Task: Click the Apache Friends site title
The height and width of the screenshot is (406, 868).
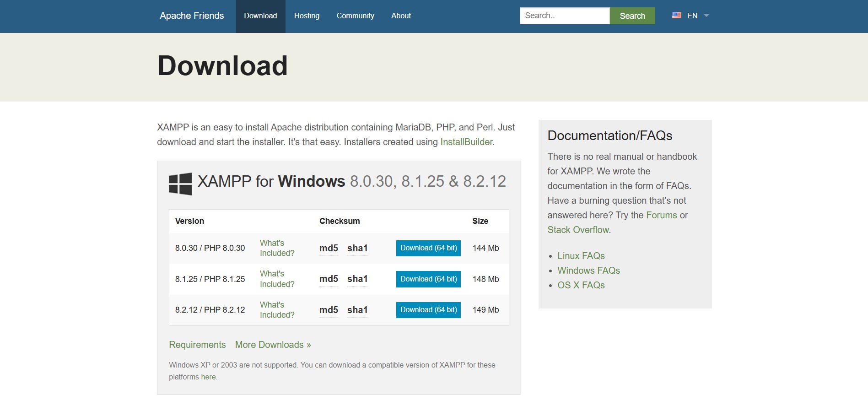Action: pos(192,16)
